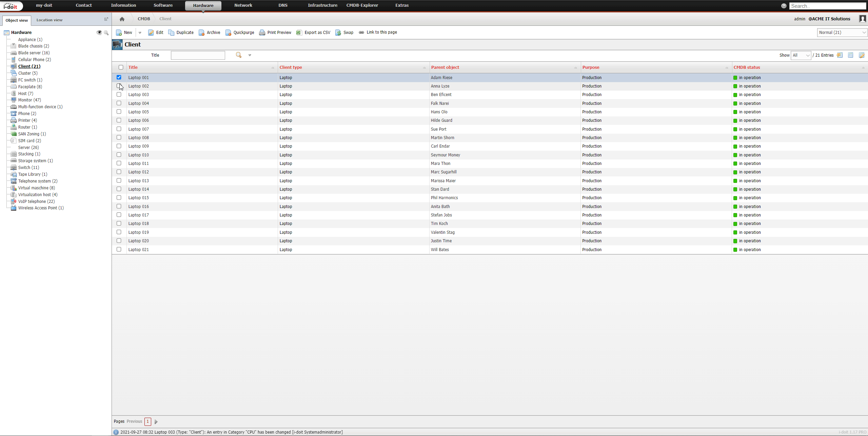Screen dimensions: 868x436
Task: Open Print Preview
Action: (275, 33)
